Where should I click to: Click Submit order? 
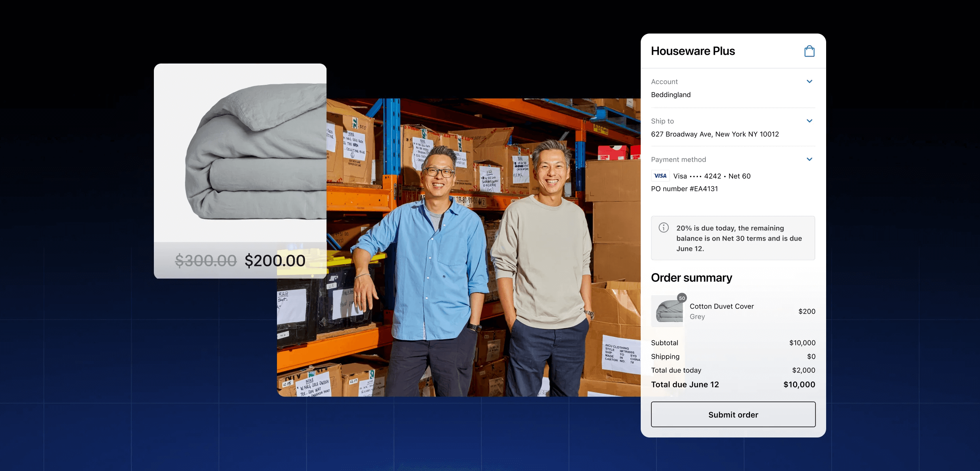pyautogui.click(x=733, y=414)
